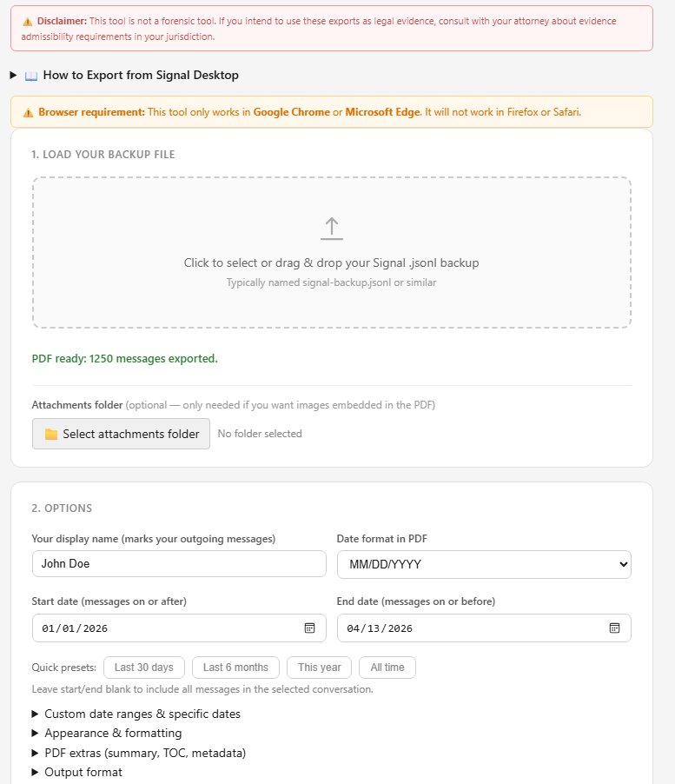Expand How to Export from Signal Desktop

(x=130, y=76)
